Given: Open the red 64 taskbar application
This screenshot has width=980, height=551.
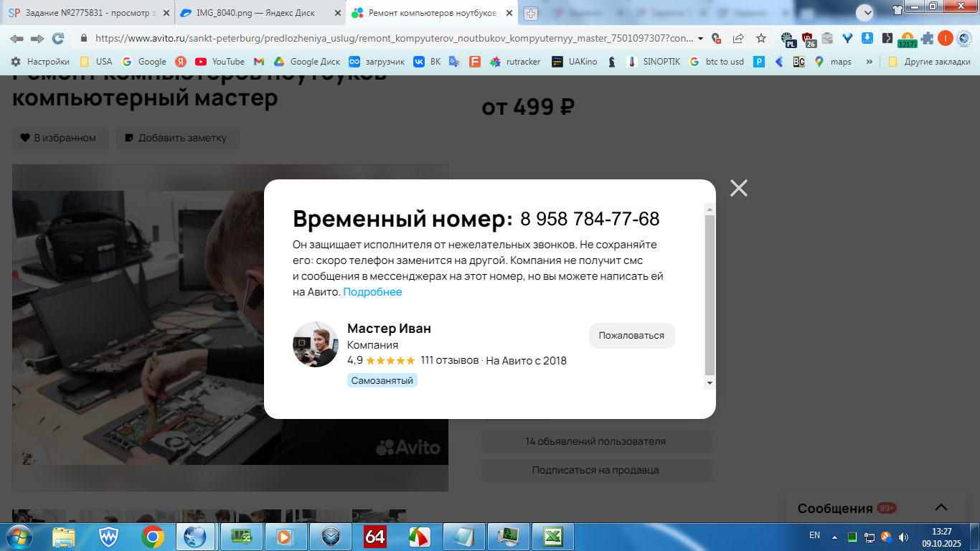Looking at the screenshot, I should click(x=375, y=537).
